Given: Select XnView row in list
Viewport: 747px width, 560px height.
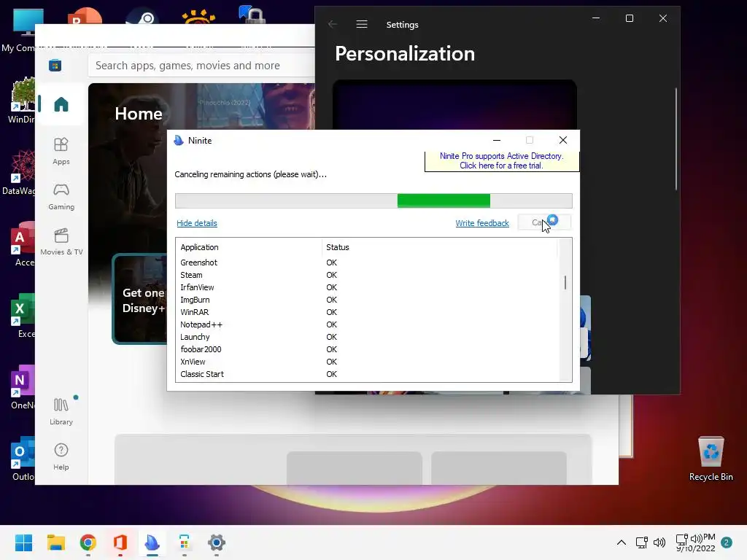Looking at the screenshot, I should click(367, 362).
